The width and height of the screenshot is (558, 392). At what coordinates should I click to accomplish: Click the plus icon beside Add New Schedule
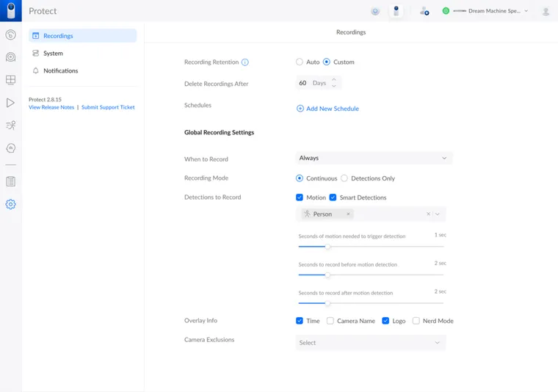click(x=300, y=109)
